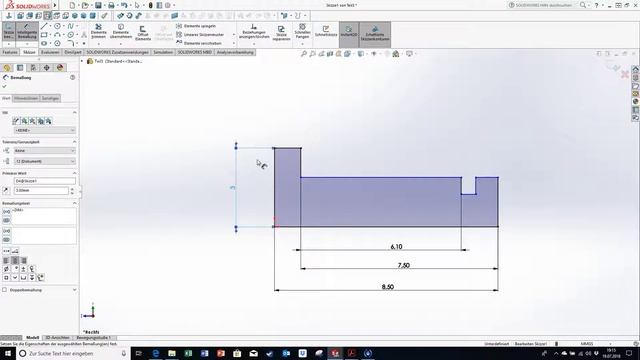Open the style <KEINE> dropdown
This screenshot has height=360, width=640.
tap(44, 130)
